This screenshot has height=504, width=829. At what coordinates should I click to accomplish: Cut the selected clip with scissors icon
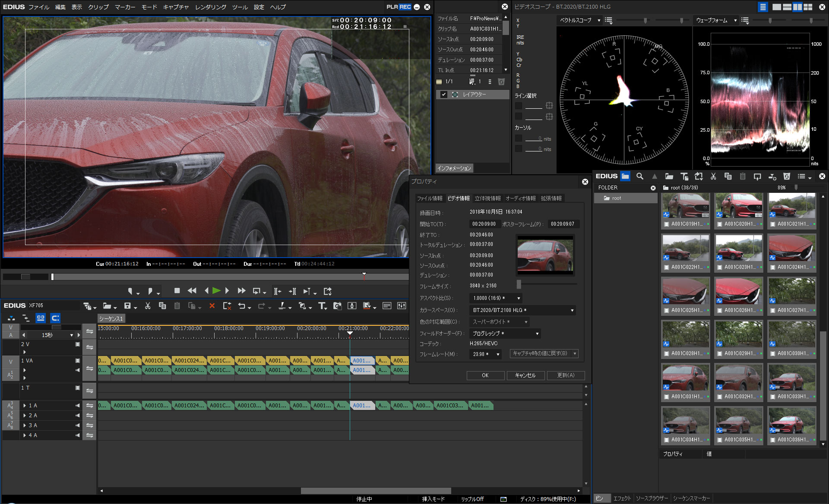point(148,306)
